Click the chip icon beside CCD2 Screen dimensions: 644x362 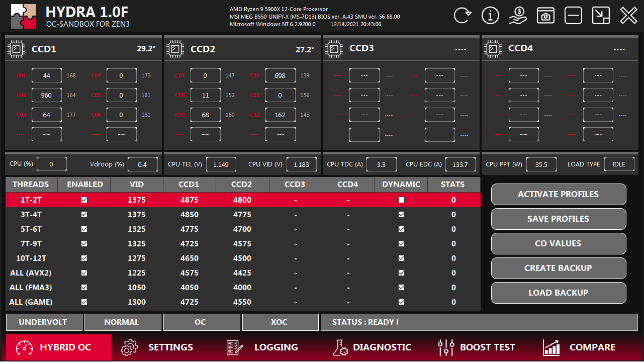(175, 49)
